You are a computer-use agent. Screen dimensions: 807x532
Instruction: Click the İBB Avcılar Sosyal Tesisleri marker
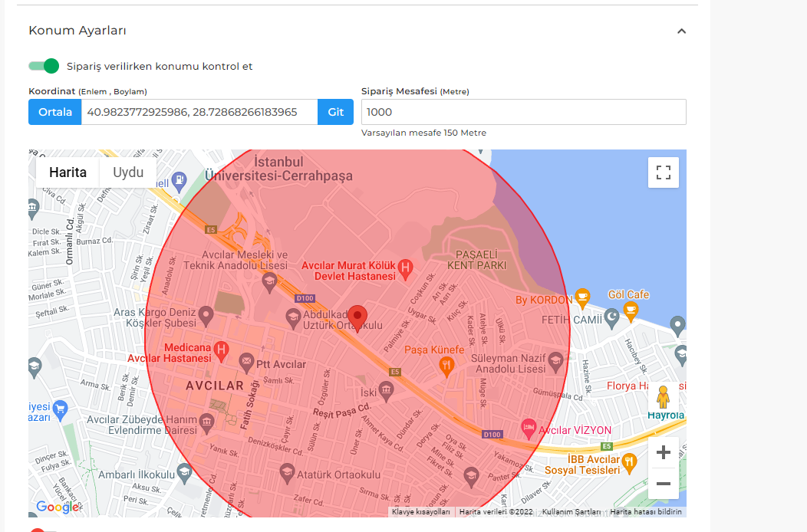[629, 463]
